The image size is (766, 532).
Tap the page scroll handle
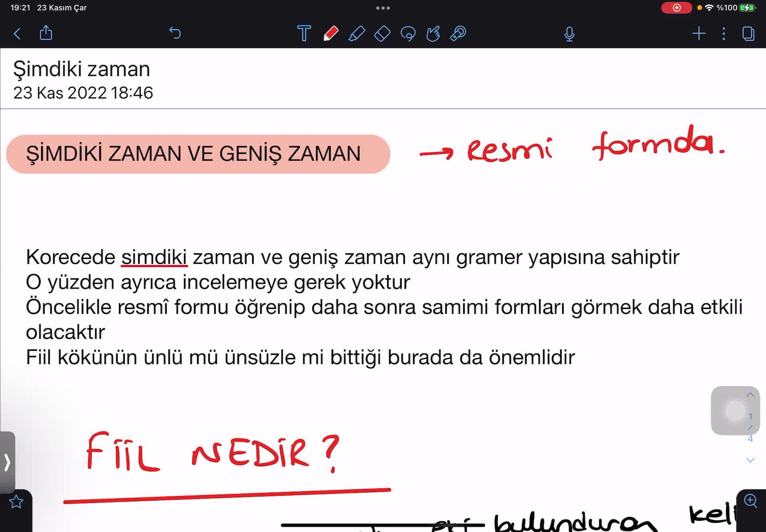[x=735, y=410]
